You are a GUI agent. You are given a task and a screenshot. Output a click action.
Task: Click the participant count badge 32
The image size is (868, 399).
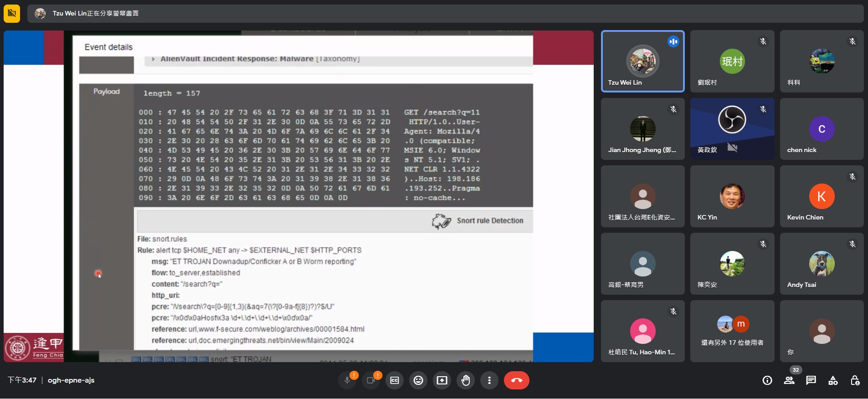796,370
